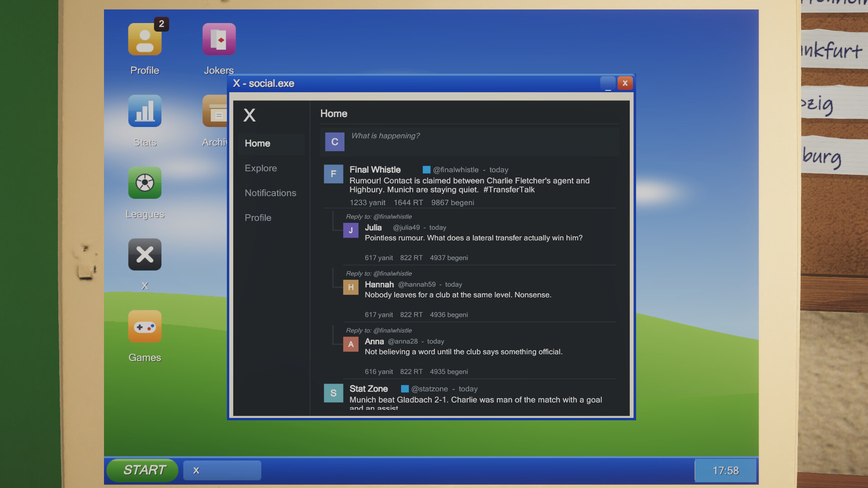Click the verified badge next to @finalwhistle
Image resolution: width=868 pixels, height=488 pixels.
click(426, 170)
